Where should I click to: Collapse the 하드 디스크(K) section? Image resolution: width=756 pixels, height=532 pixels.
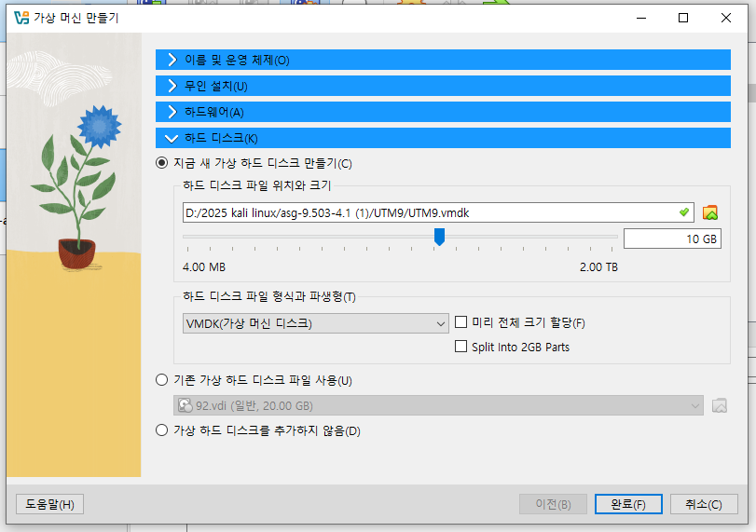click(x=443, y=138)
